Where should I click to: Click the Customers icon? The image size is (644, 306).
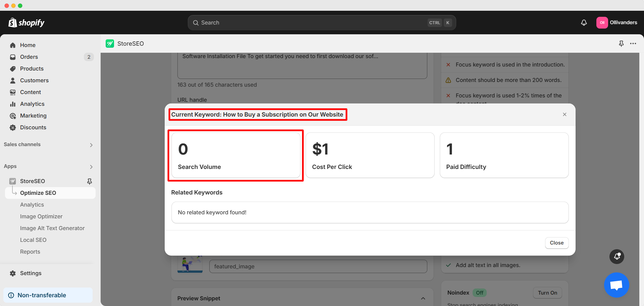point(12,80)
